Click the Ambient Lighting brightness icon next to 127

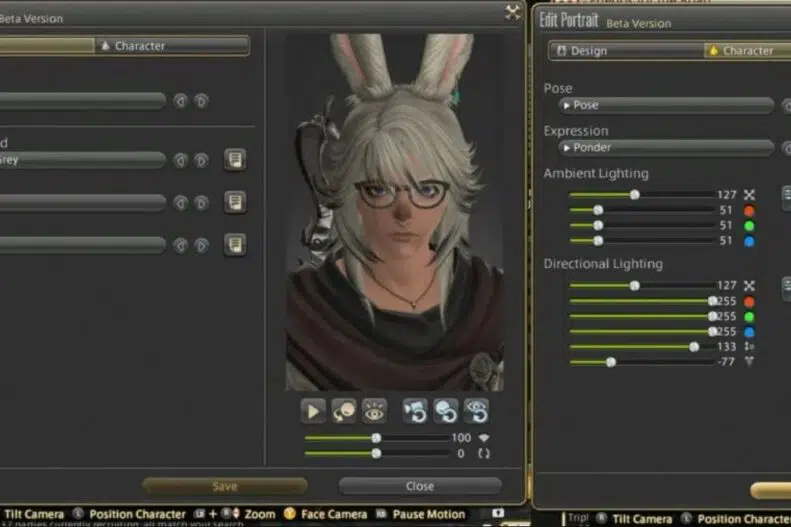coord(750,195)
